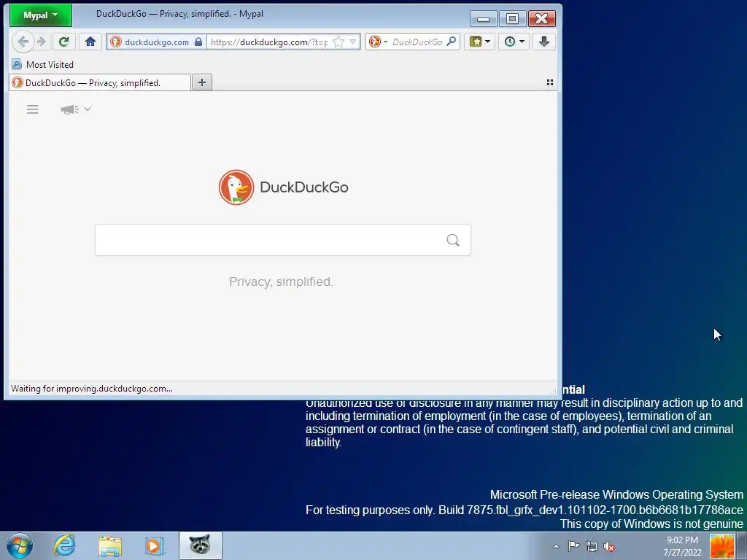Click the DuckDuckGo duck logo
The height and width of the screenshot is (560, 747).
pos(236,187)
